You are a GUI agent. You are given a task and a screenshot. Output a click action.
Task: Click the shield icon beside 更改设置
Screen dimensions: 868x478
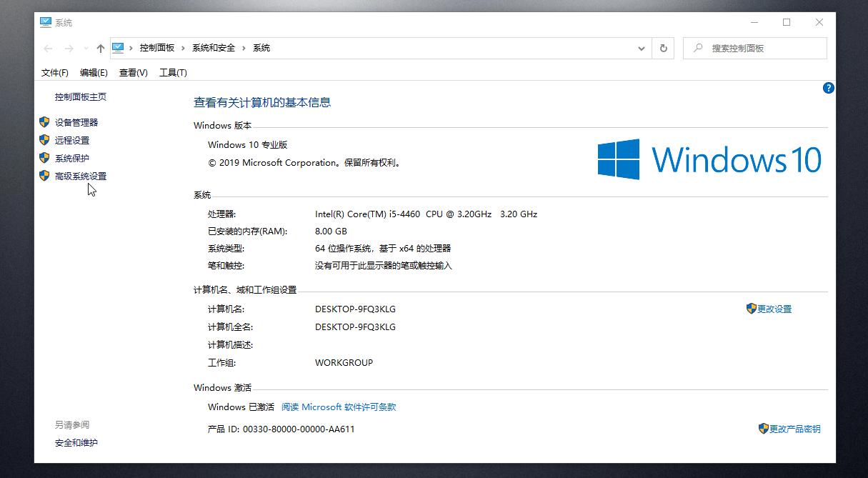(x=749, y=308)
